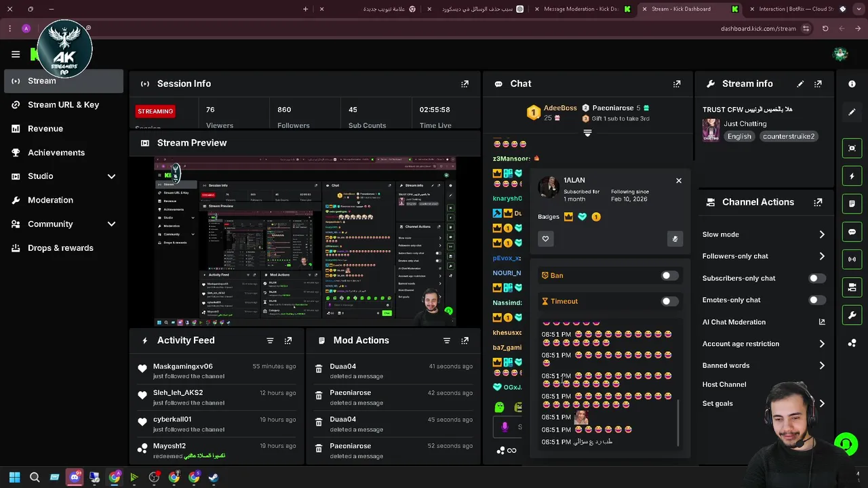Image resolution: width=868 pixels, height=488 pixels.
Task: Click the counterstruike2 tag
Action: coord(788,137)
